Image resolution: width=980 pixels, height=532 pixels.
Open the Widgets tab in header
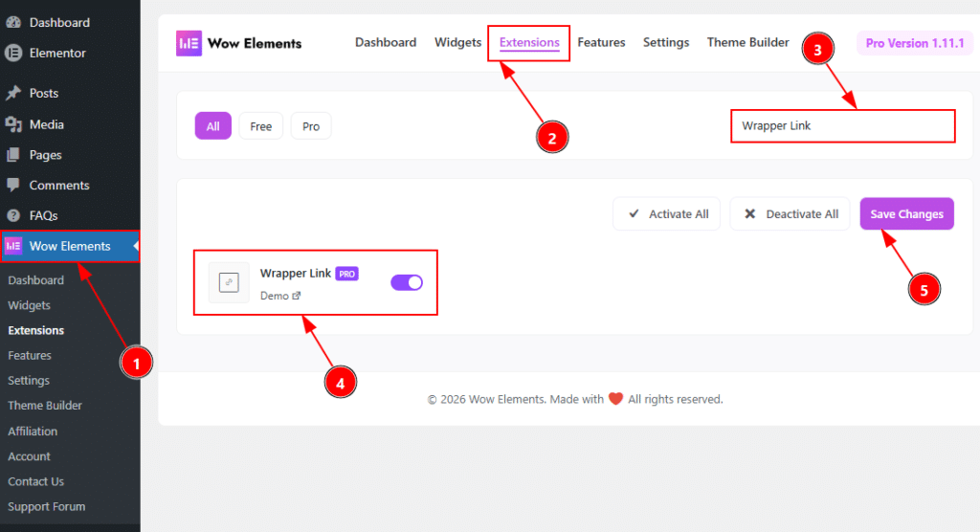tap(458, 42)
